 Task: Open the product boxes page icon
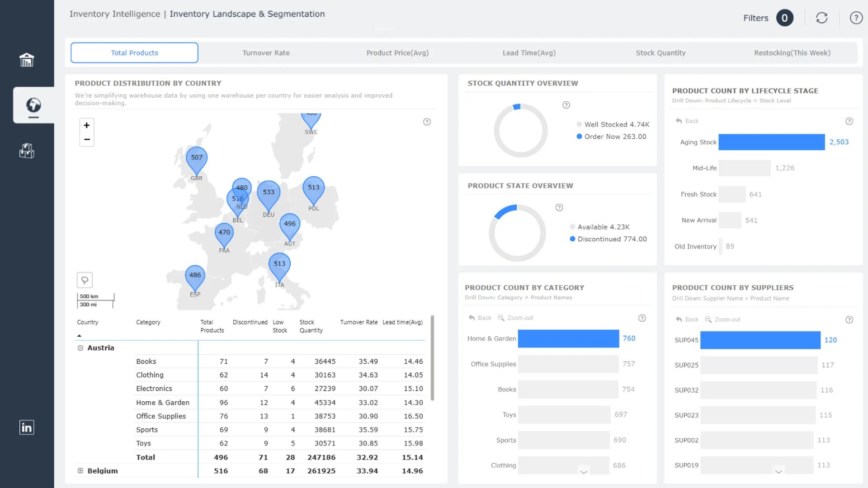27,151
